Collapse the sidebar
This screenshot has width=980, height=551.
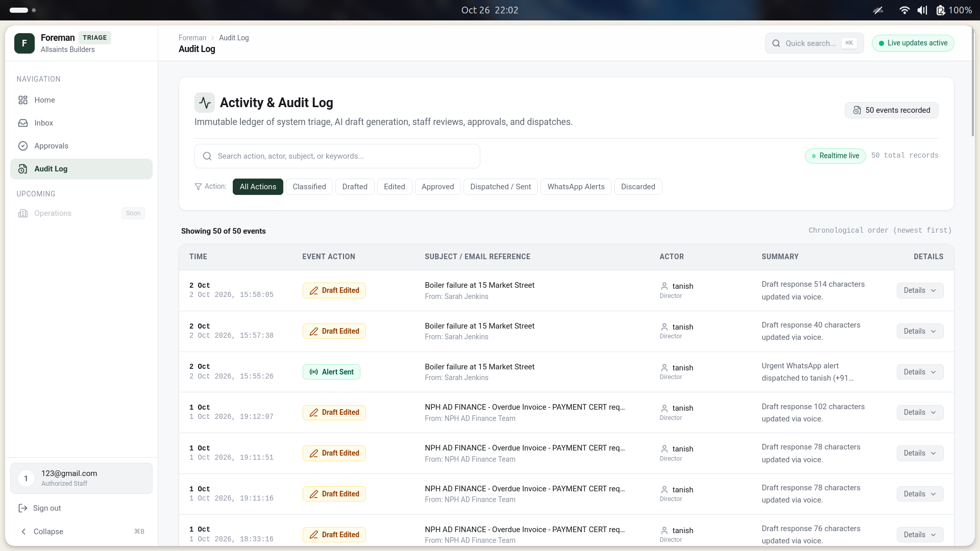81,532
